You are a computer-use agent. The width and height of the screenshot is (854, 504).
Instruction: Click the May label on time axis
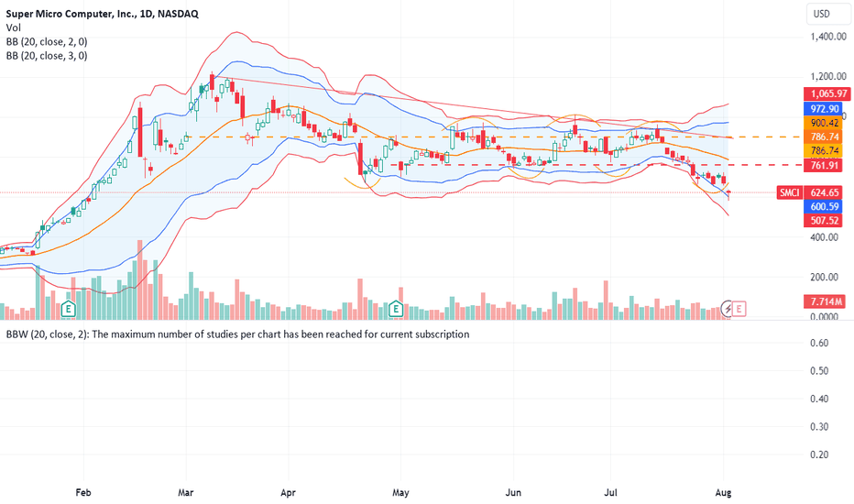click(x=400, y=493)
